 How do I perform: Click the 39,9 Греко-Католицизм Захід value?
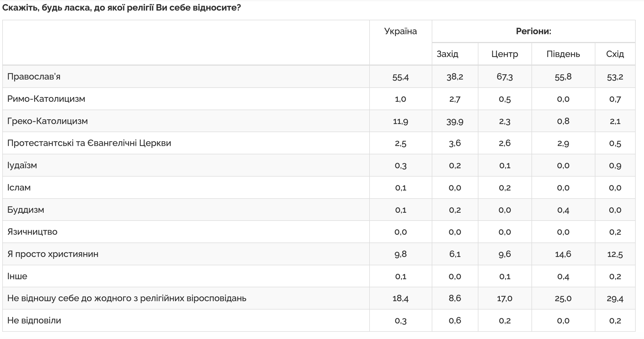[x=455, y=121]
